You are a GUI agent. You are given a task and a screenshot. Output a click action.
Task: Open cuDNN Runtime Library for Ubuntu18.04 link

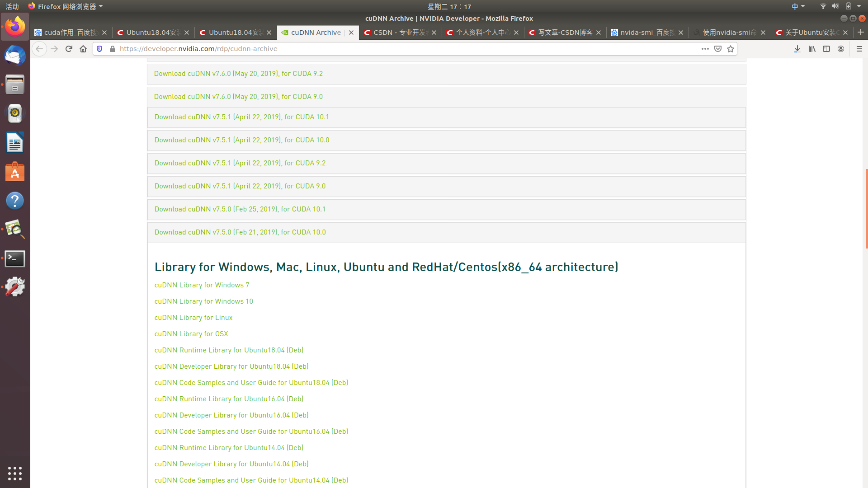(x=229, y=350)
